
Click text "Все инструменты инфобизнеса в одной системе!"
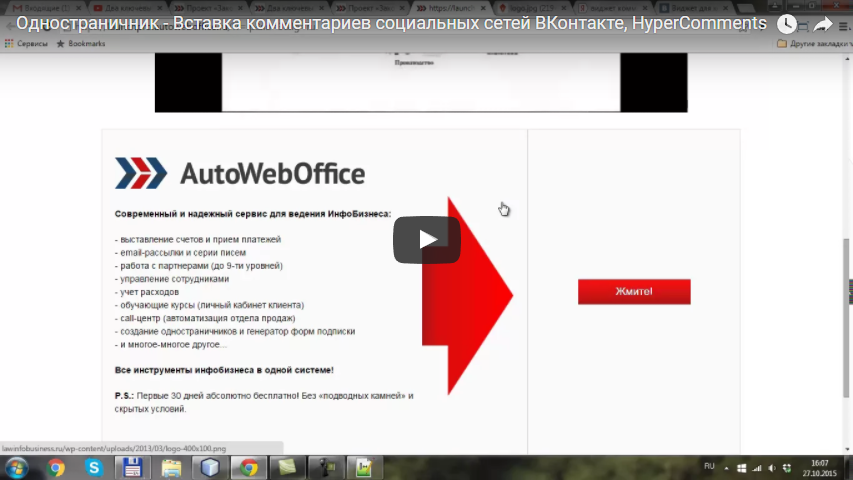[x=224, y=370]
